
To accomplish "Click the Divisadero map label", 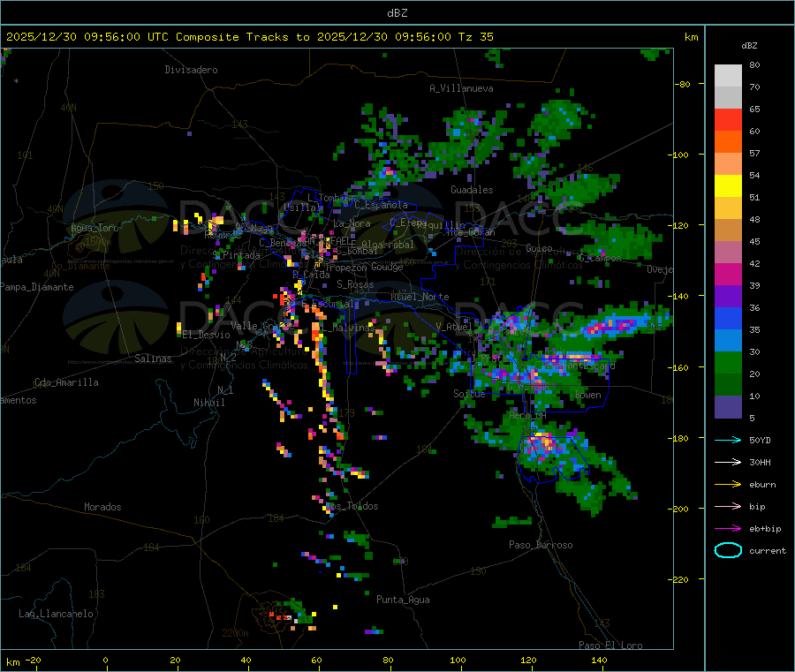I will [191, 70].
